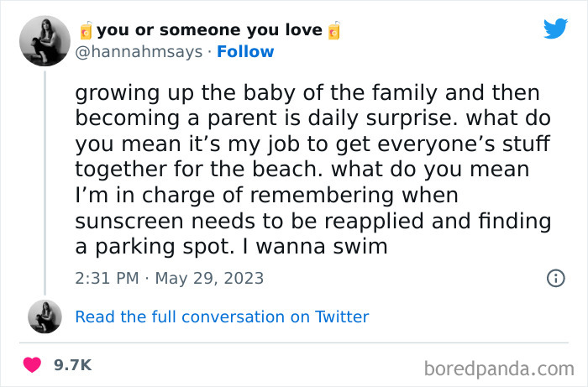Click the 2:31 PM timestamp
This screenshot has width=588, height=387.
click(x=106, y=278)
